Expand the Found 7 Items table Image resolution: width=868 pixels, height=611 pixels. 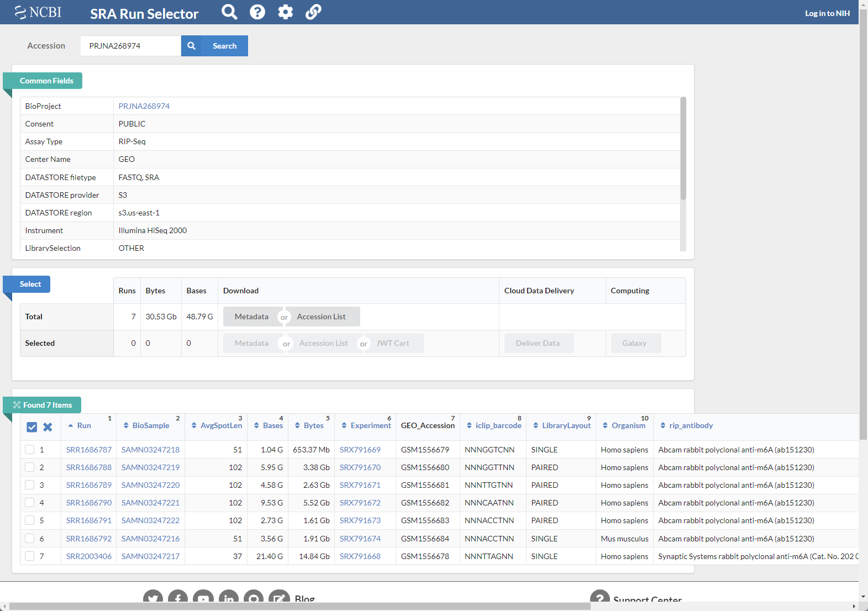[x=17, y=405]
